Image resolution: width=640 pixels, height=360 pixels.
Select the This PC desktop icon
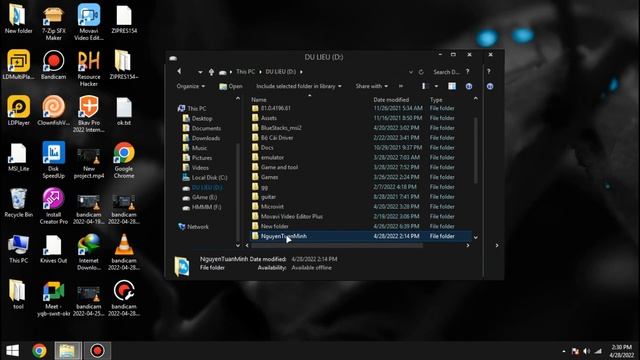click(x=18, y=249)
